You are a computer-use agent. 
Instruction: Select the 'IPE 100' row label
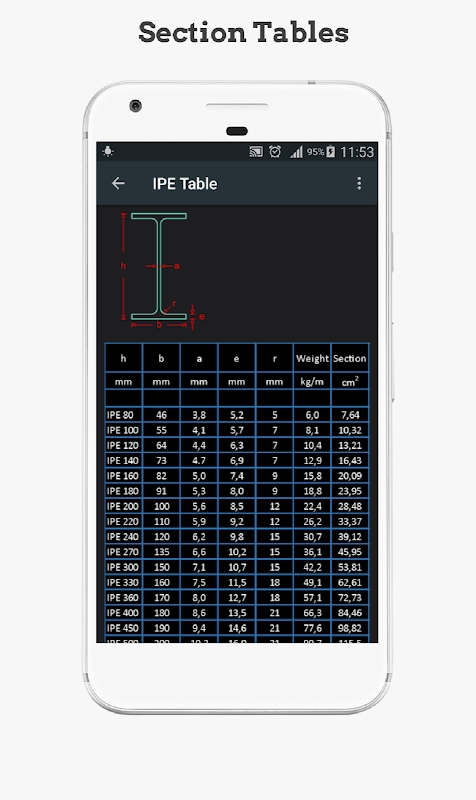pyautogui.click(x=122, y=430)
